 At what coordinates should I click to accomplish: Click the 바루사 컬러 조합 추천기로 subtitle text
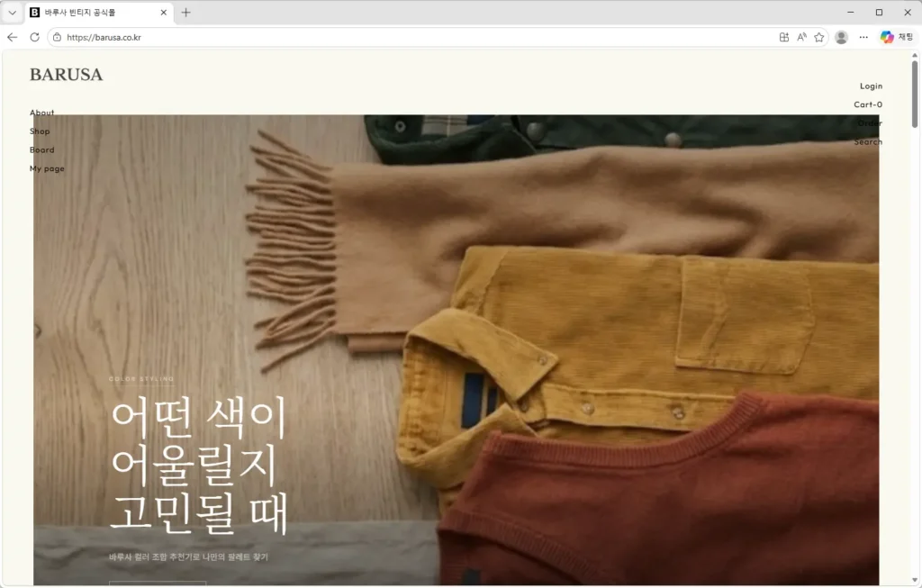coord(188,556)
